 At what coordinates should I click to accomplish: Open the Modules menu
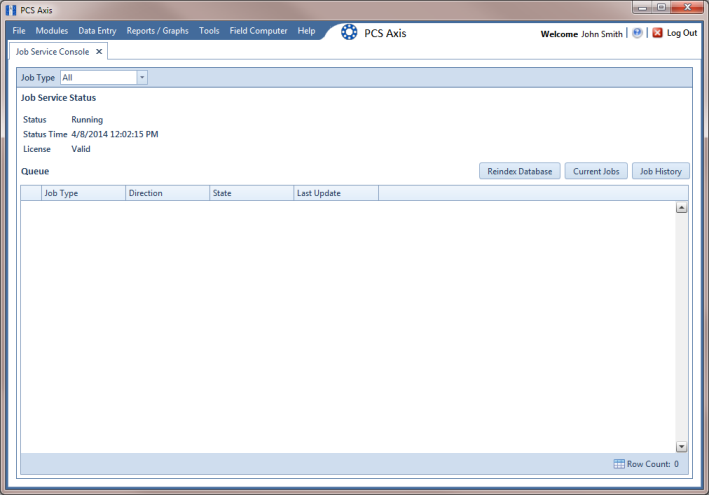click(52, 31)
